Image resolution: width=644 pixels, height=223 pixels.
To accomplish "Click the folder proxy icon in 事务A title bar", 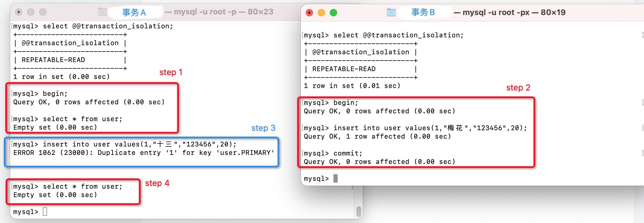I will pos(102,12).
